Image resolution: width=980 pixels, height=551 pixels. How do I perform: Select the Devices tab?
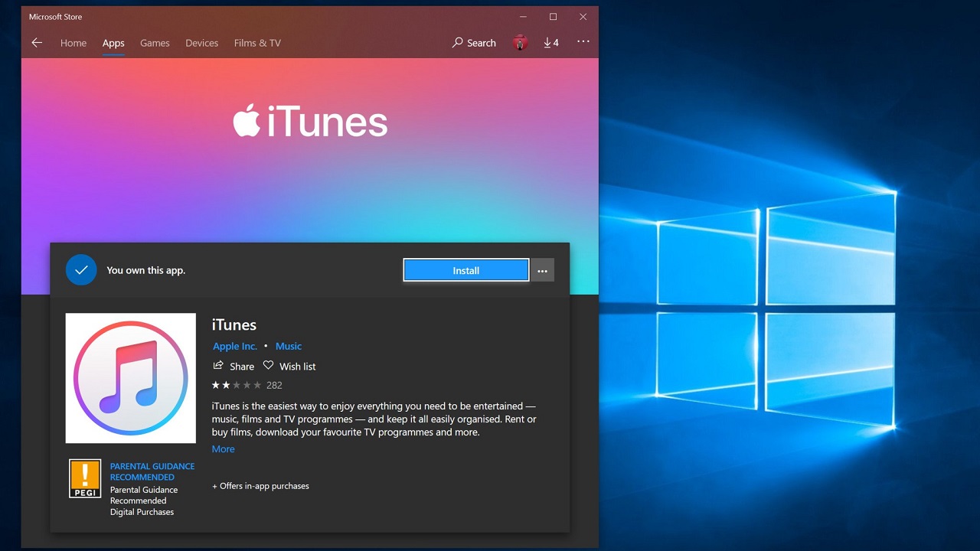pyautogui.click(x=201, y=43)
